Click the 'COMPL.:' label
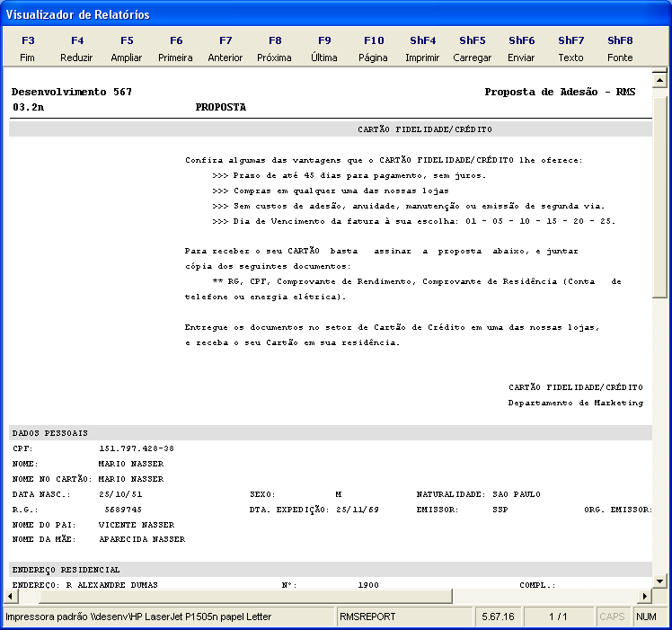The image size is (672, 630). point(537,585)
